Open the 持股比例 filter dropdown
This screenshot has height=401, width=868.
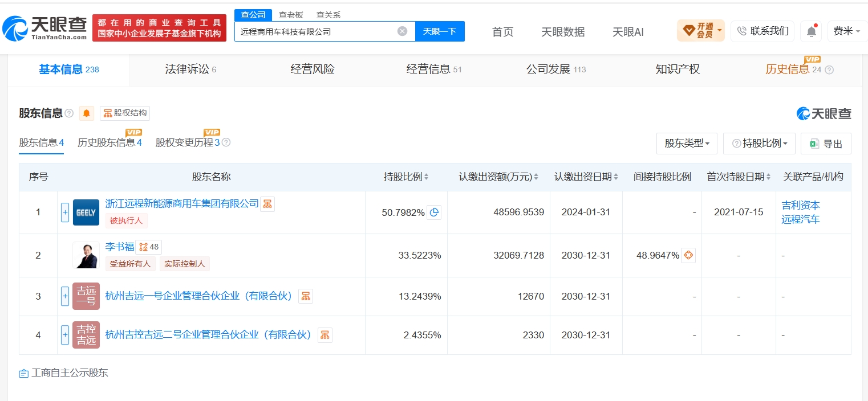tap(759, 144)
